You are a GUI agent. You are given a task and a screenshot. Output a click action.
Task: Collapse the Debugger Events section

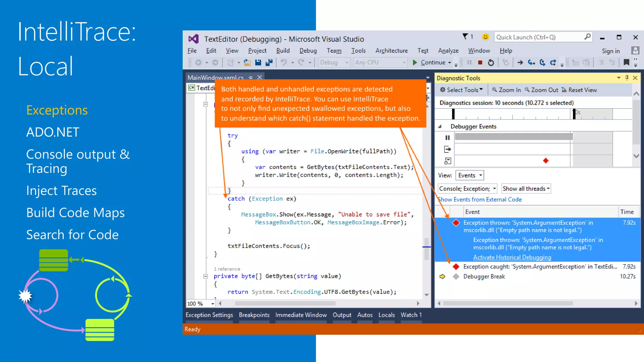(440, 127)
